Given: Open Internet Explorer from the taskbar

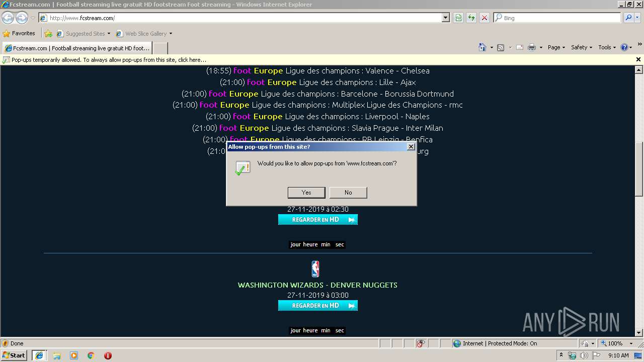Looking at the screenshot, I should [39, 355].
